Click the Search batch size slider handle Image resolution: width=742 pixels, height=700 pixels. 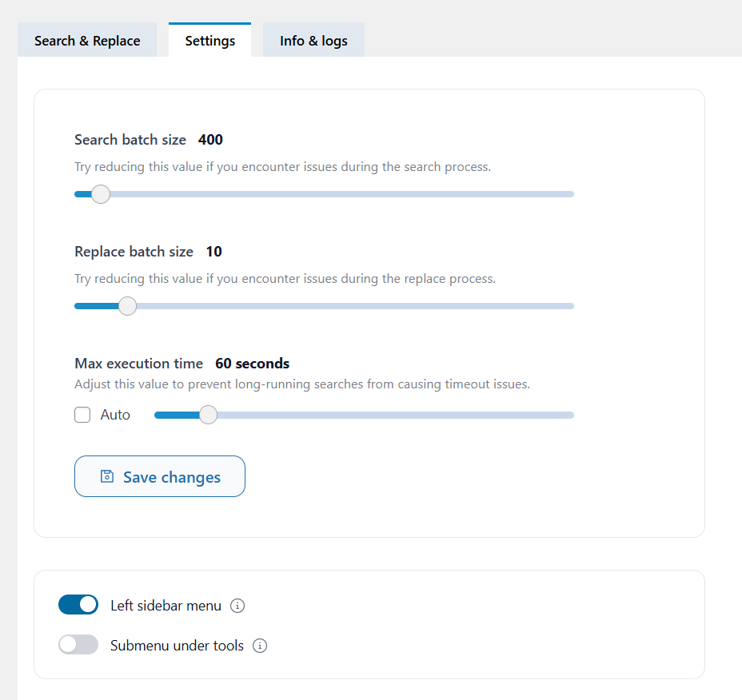pyautogui.click(x=101, y=193)
